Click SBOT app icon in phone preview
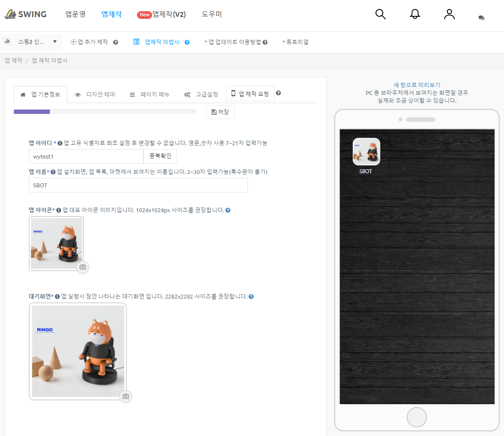Viewport: 504px width, 436px height. pos(366,152)
